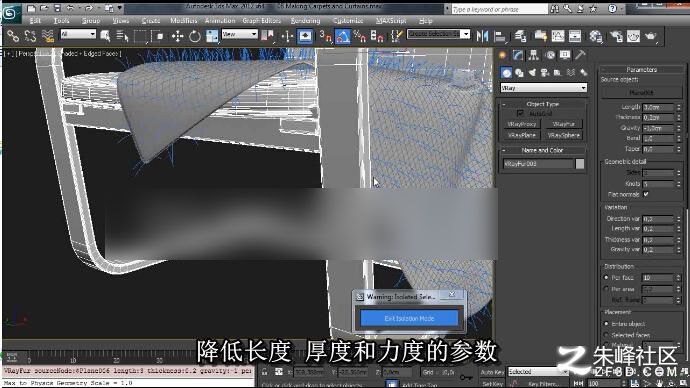The image size is (690, 388).
Task: Click the object color swatch
Action: (x=580, y=164)
